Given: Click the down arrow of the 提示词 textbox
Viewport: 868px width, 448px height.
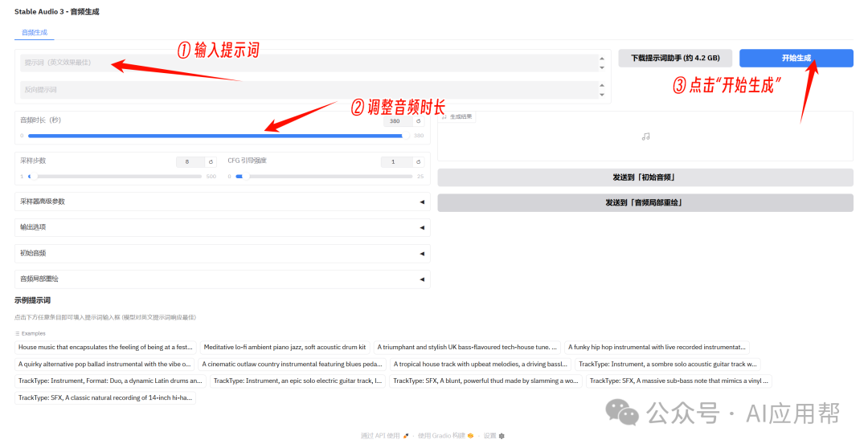Looking at the screenshot, I should coord(602,68).
